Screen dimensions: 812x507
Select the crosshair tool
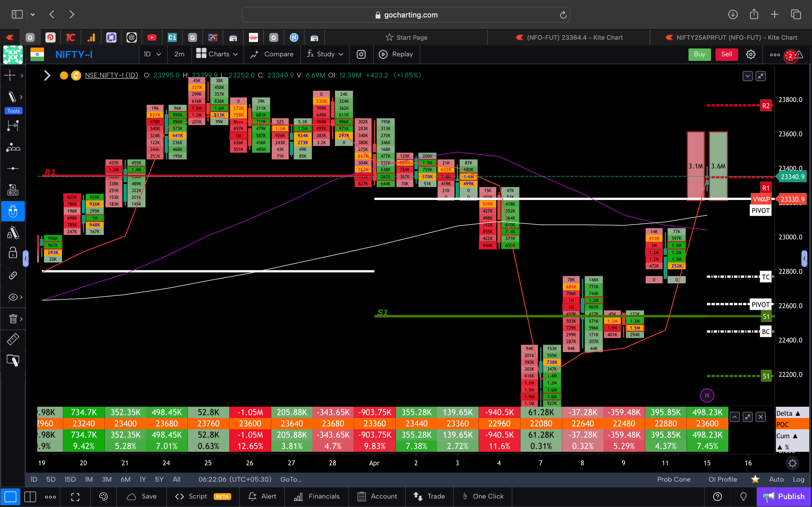click(x=10, y=75)
